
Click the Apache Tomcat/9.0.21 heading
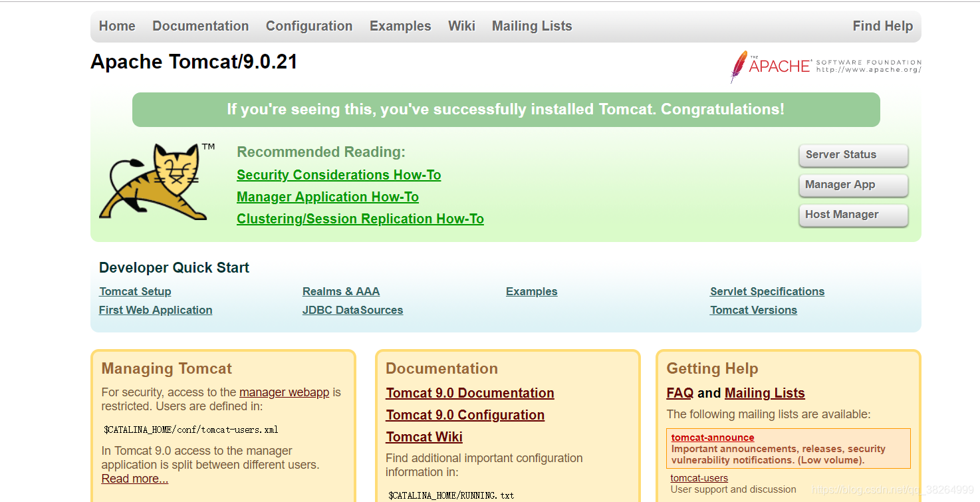(x=194, y=62)
